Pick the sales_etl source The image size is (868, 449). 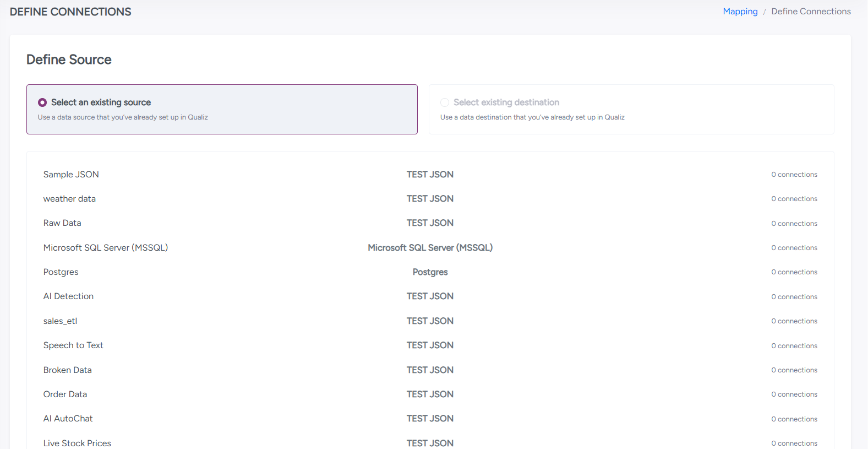point(60,321)
